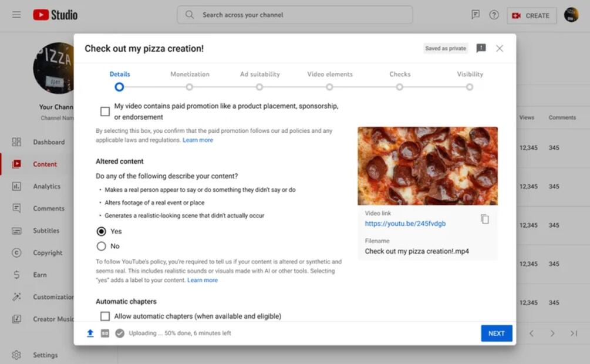Open the Analytics section in sidebar
Image resolution: width=590 pixels, height=364 pixels.
click(x=46, y=186)
